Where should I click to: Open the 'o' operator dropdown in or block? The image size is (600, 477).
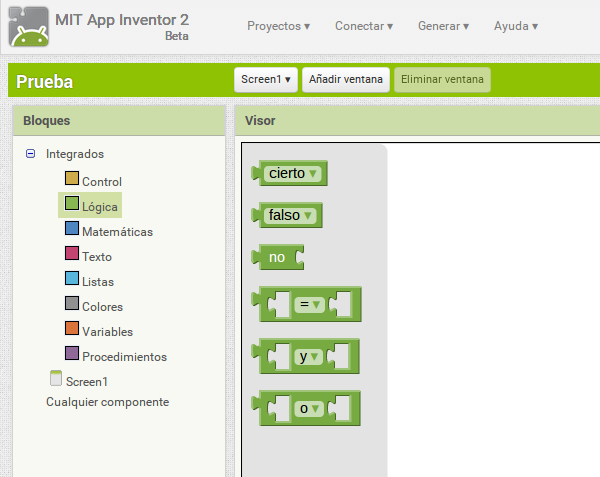pyautogui.click(x=309, y=409)
